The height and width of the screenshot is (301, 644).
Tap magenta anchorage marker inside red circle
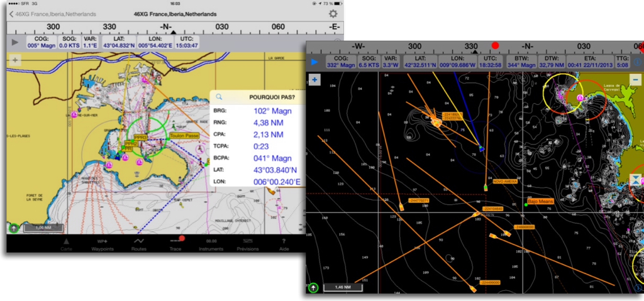580,97
